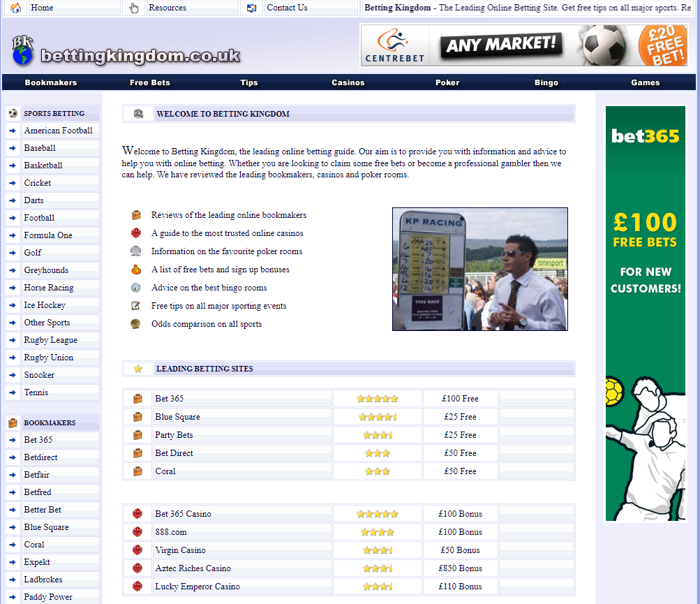
Task: Click the bettingkingdom.co.uk site title
Action: [x=140, y=56]
